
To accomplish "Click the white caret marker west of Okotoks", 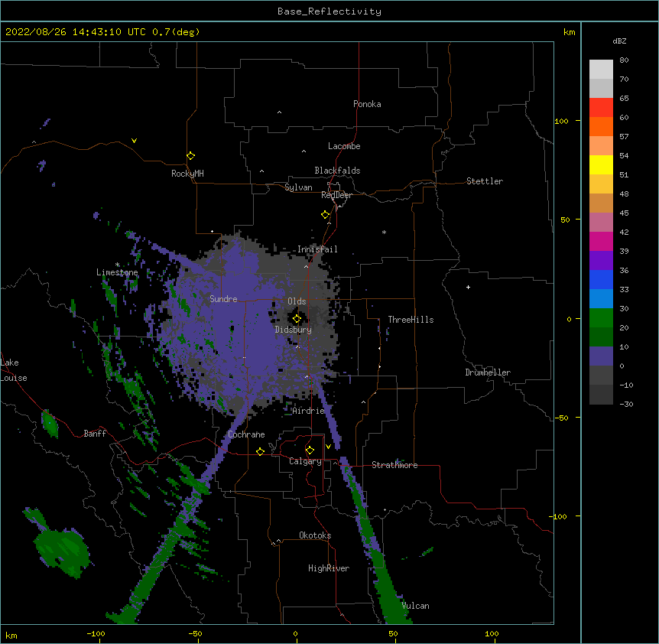I will pos(278,541).
